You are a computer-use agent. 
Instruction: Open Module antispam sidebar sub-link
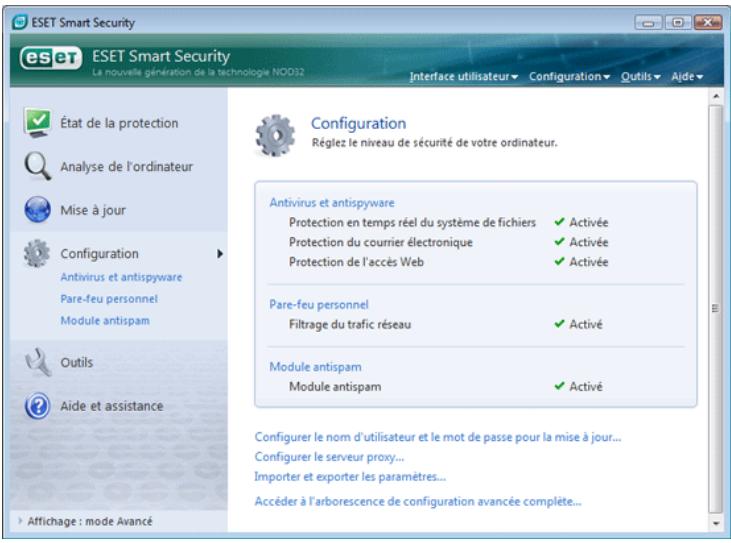point(105,321)
